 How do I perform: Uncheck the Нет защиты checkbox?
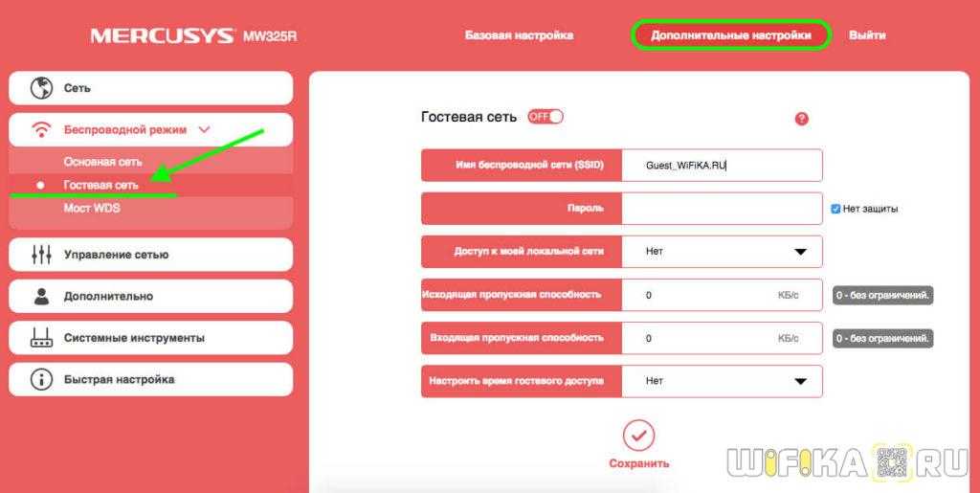[x=835, y=210]
